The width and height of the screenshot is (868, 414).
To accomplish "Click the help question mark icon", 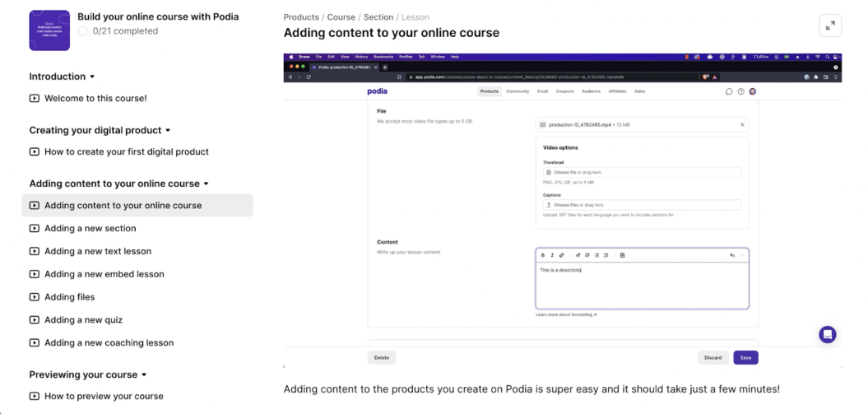I will pos(740,91).
